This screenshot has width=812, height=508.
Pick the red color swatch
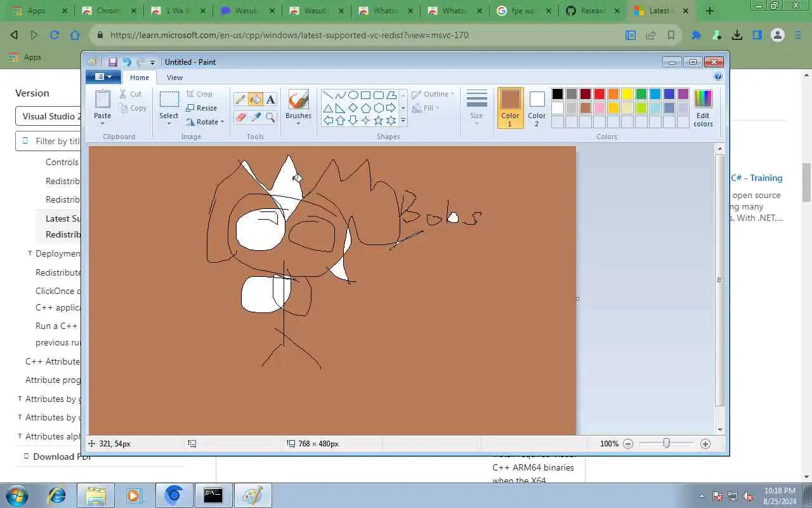point(599,94)
